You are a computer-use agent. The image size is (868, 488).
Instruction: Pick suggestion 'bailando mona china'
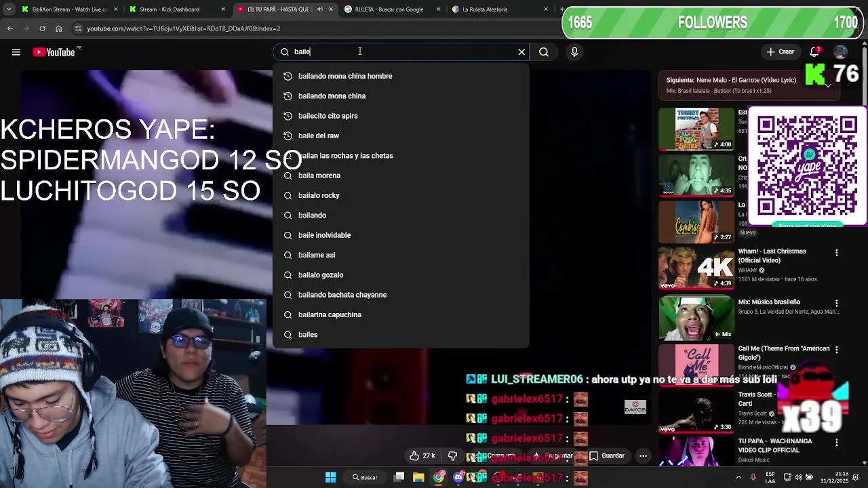pyautogui.click(x=401, y=96)
